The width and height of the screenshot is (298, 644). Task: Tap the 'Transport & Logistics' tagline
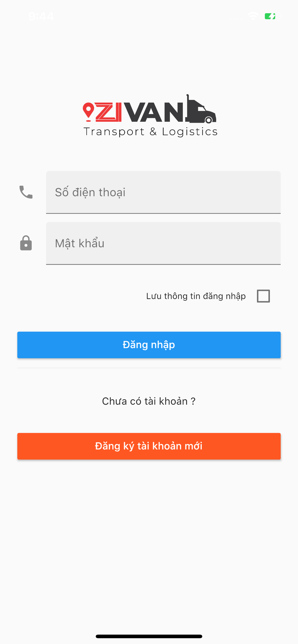(150, 132)
